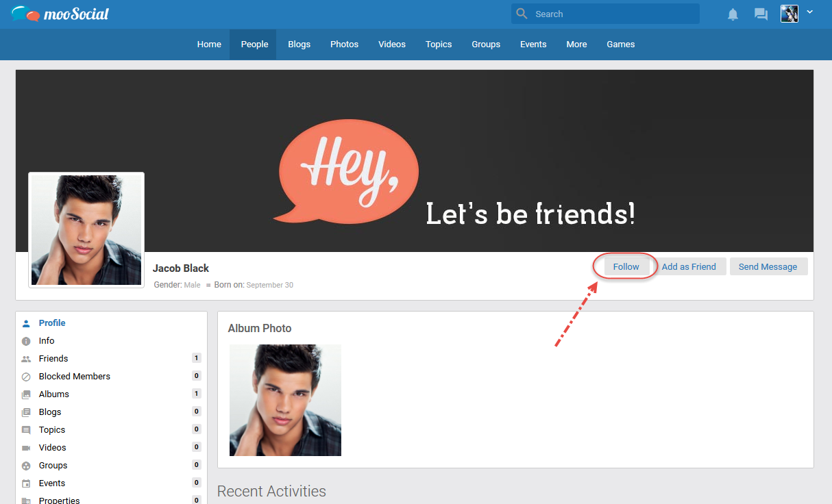
Task: Click Jacob Black's profile picture
Action: [86, 230]
